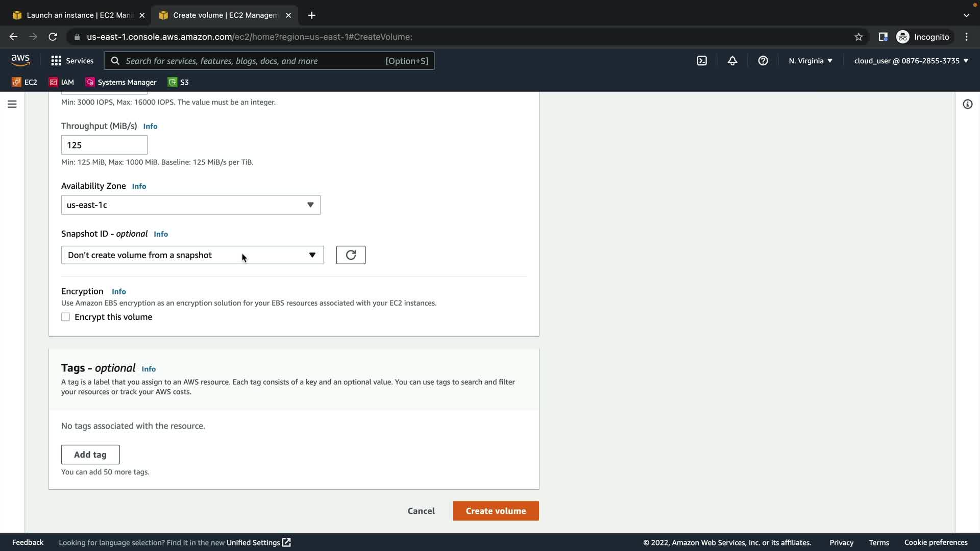Click the Add tag button
The image size is (980, 551).
pos(90,455)
